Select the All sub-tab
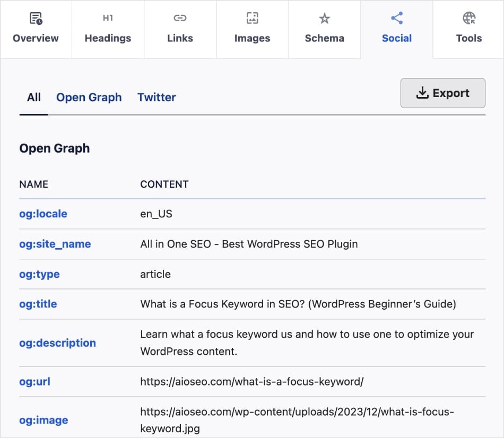 [34, 98]
